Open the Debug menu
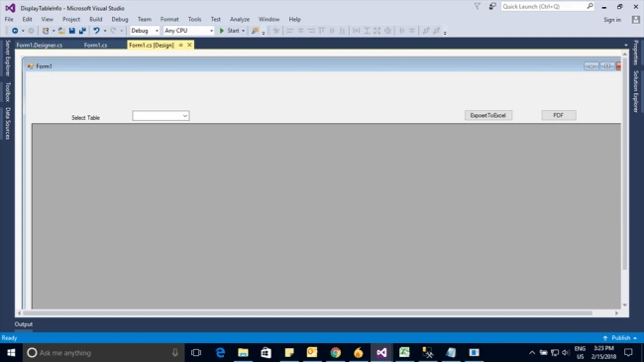The image size is (644, 362). point(120,19)
